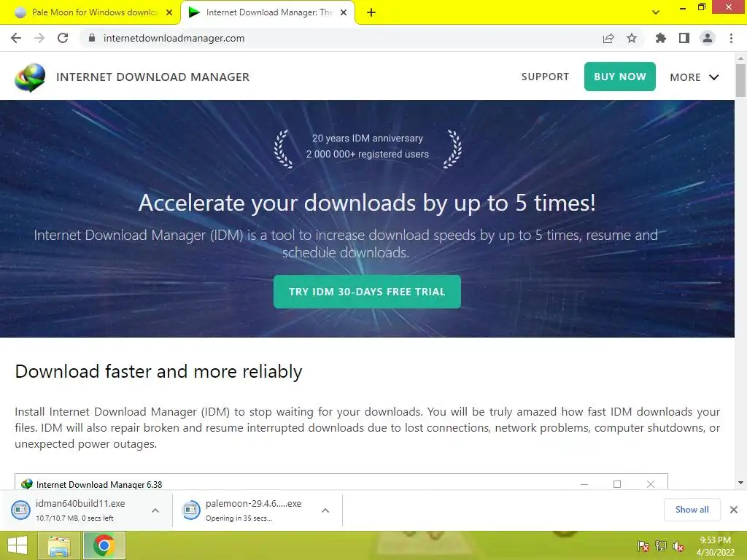Viewport: 747px width, 560px height.
Task: Open the Chrome profile avatar
Action: click(708, 38)
